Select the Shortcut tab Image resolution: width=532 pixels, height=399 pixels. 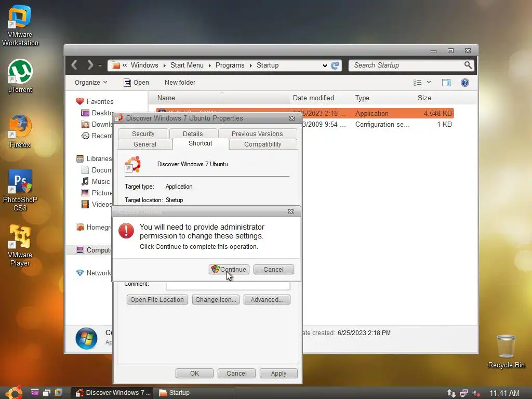coord(200,143)
